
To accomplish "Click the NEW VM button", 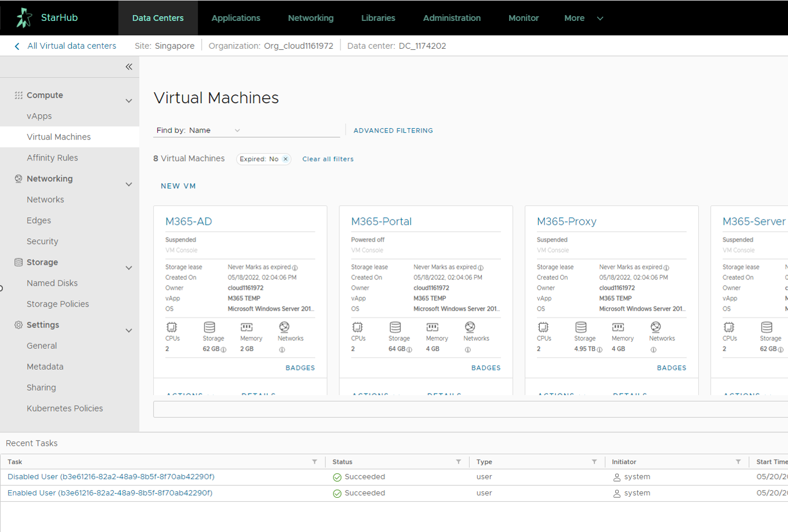I will tap(178, 186).
